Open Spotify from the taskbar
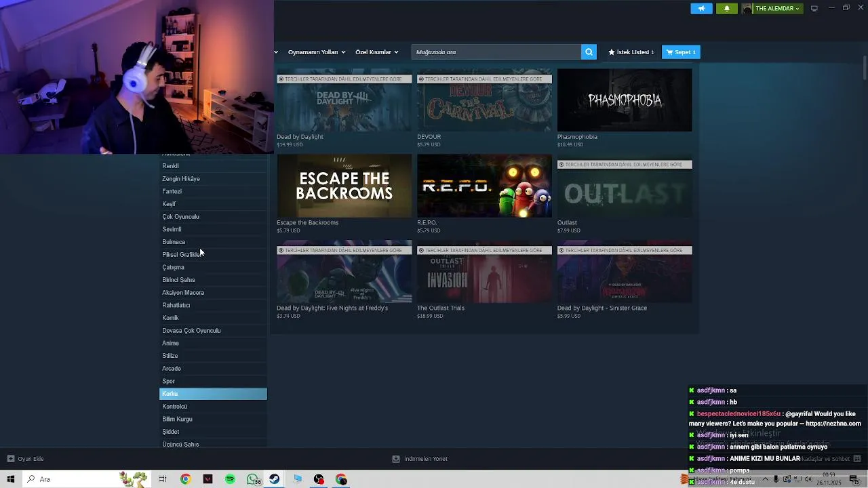 tap(230, 479)
